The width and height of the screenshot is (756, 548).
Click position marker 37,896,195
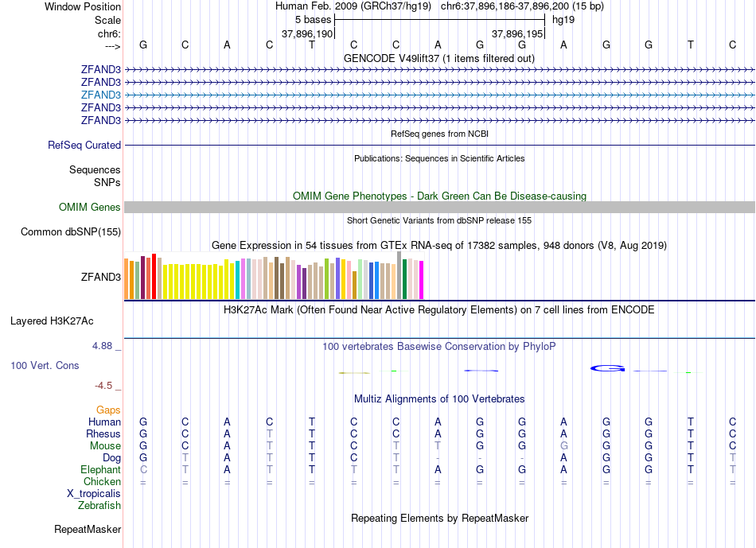[517, 33]
